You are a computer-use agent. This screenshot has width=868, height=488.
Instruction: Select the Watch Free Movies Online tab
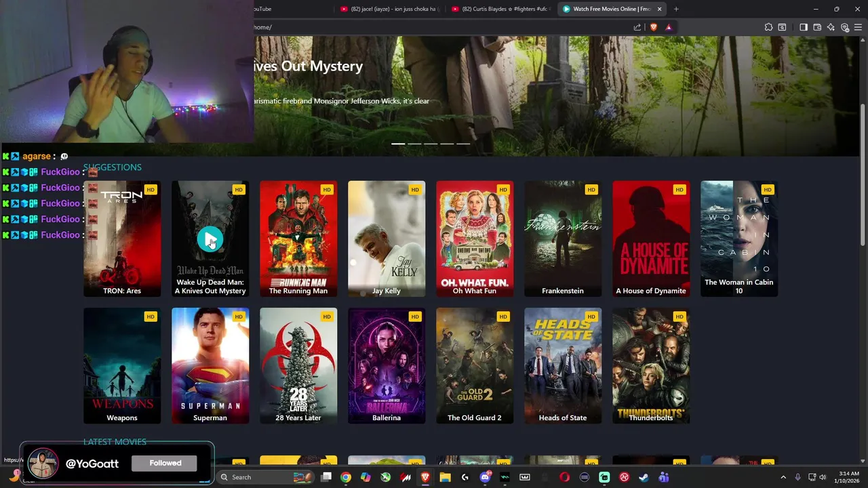[610, 9]
